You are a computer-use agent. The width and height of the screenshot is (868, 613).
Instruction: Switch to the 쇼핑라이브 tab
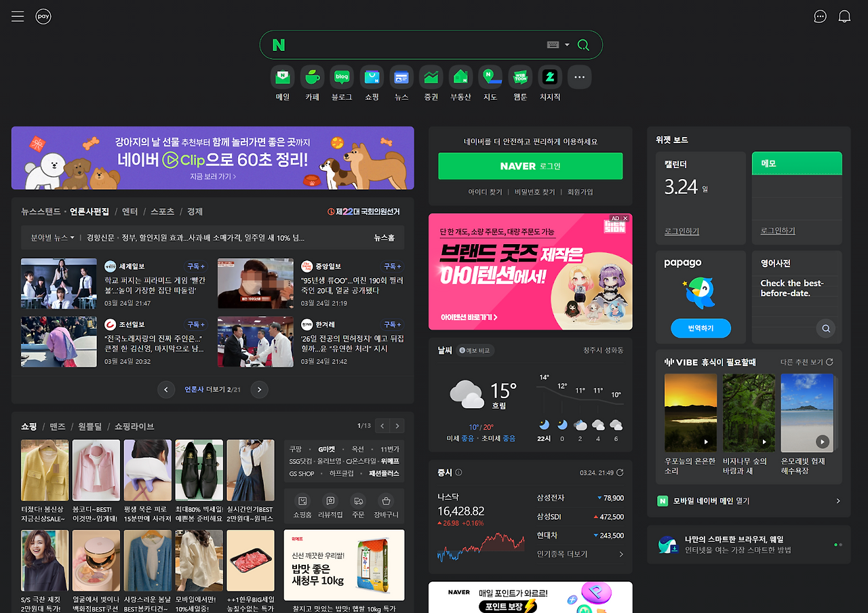pyautogui.click(x=134, y=427)
